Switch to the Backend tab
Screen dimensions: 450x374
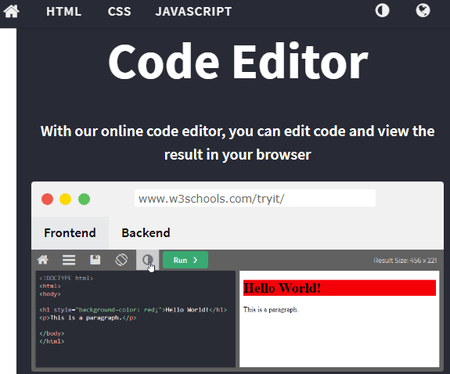(x=146, y=233)
